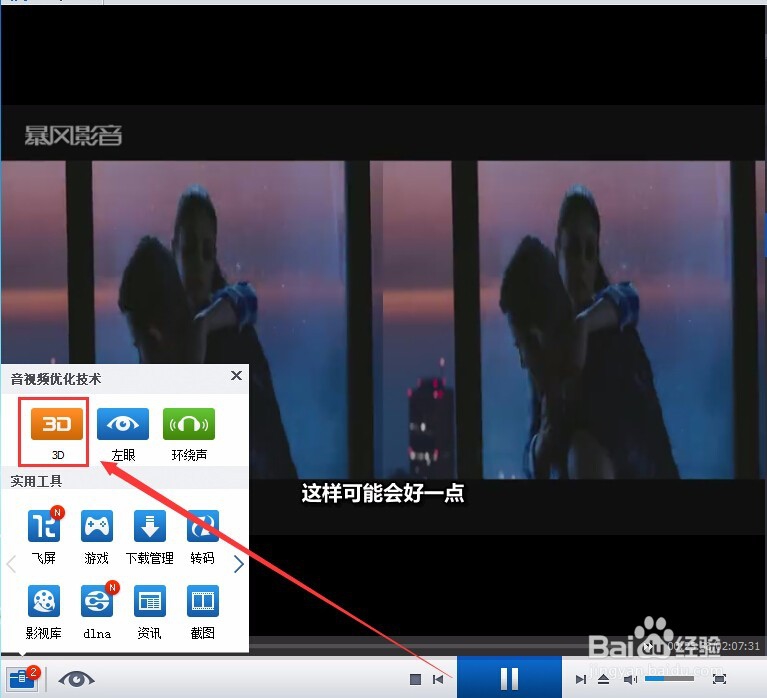This screenshot has height=698, width=767.
Task: Skip to the previous video
Action: click(x=438, y=679)
